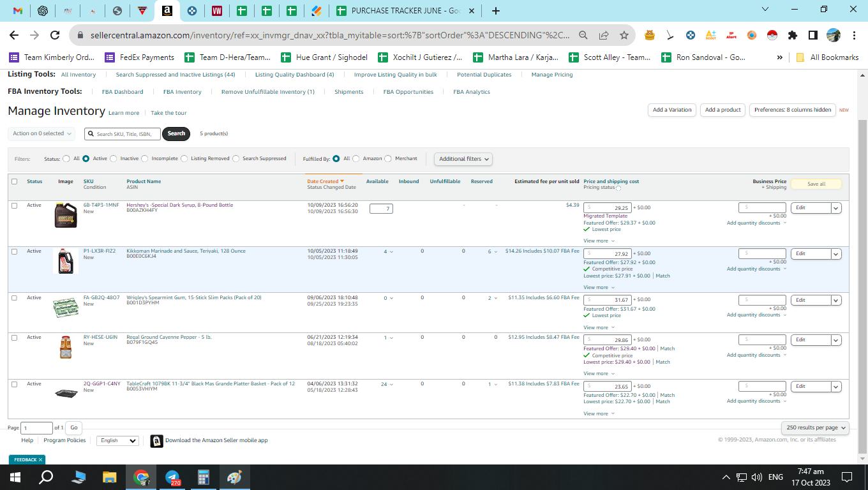Click the Add a Variation button

[x=672, y=110]
